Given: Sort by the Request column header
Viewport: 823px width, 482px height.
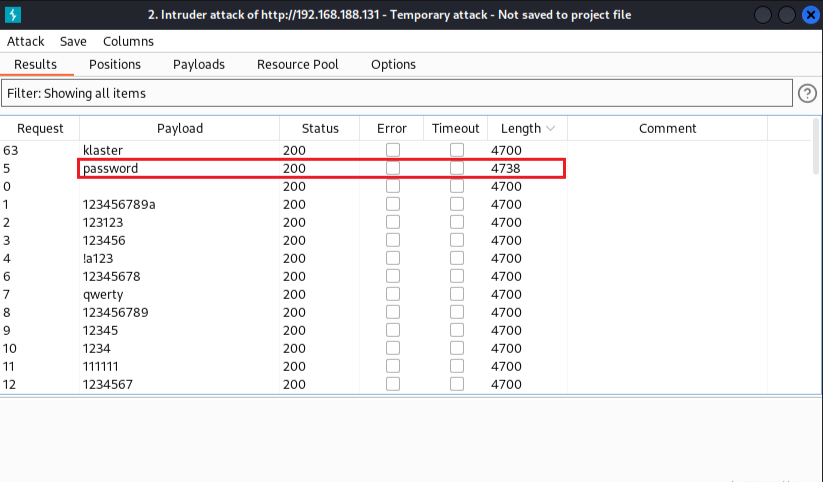Looking at the screenshot, I should tap(40, 129).
